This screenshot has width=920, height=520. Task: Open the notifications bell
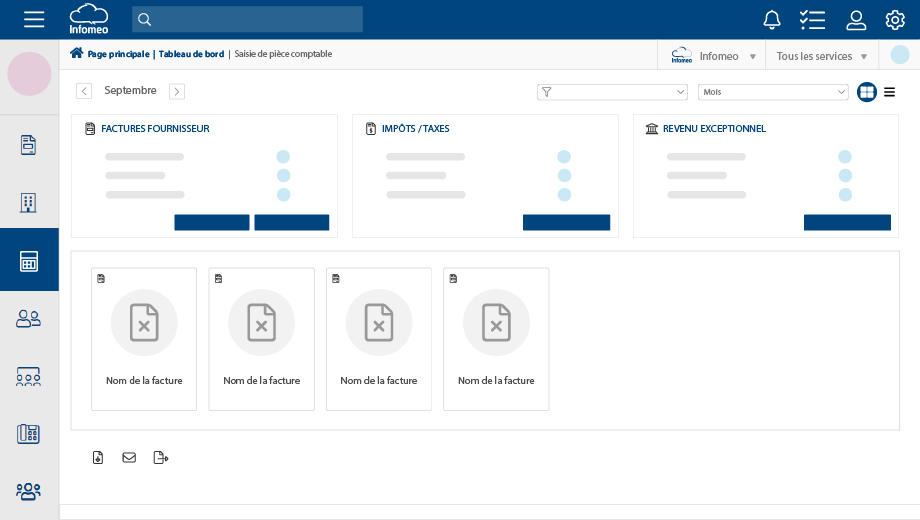tap(772, 19)
